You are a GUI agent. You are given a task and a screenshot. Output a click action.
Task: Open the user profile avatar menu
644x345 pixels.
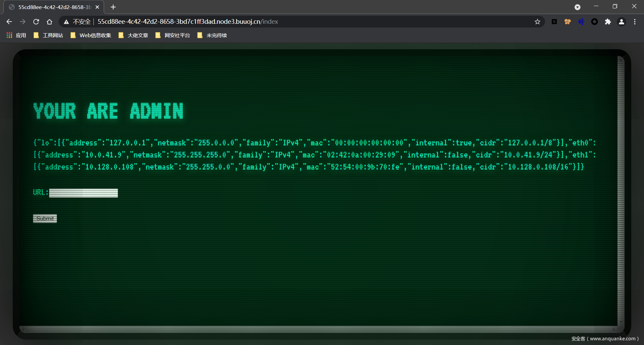click(x=621, y=22)
